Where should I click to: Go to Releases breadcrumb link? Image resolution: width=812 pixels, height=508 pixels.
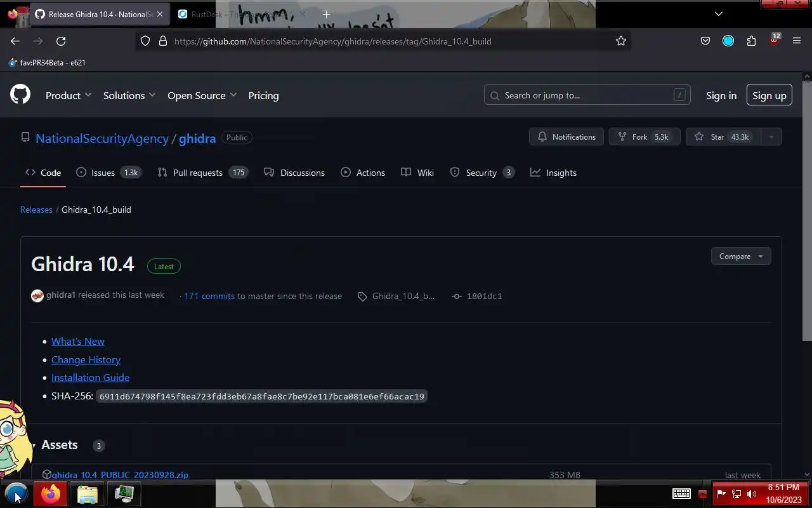(x=36, y=210)
